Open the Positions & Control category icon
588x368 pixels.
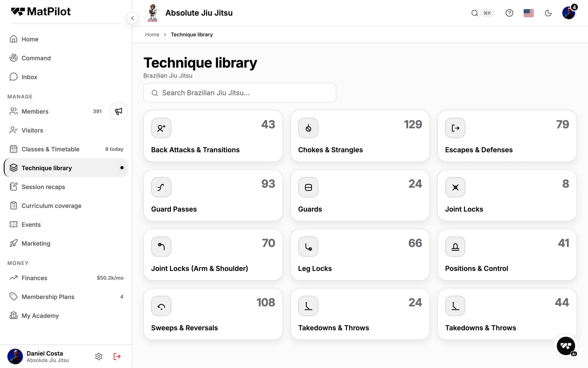pos(455,247)
